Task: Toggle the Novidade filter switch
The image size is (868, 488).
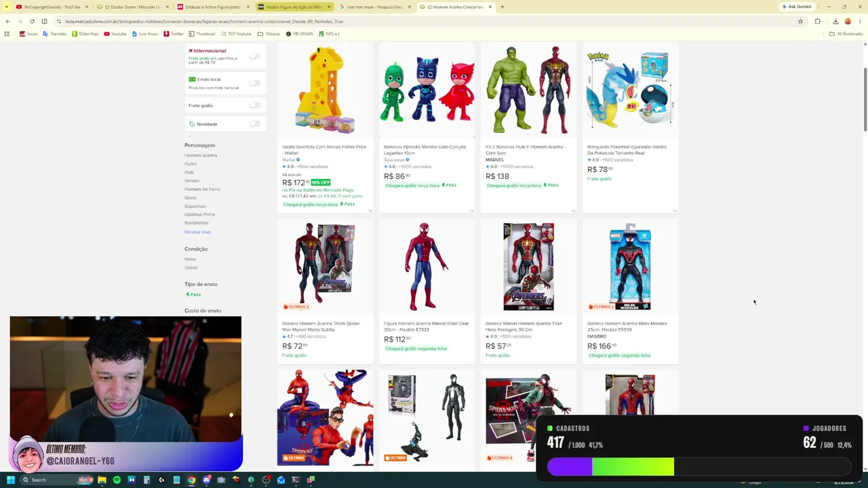Action: (x=254, y=123)
